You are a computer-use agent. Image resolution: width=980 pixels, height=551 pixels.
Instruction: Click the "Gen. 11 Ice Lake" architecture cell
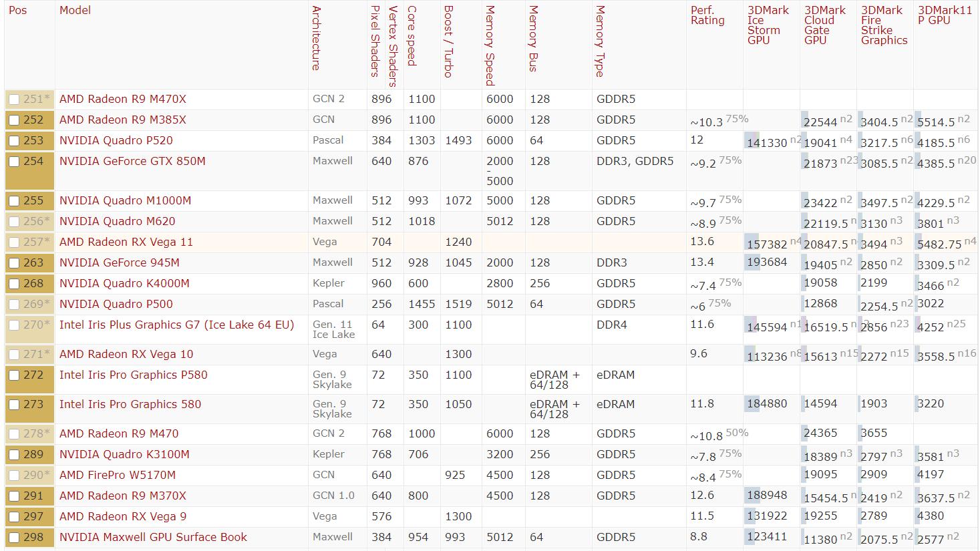pyautogui.click(x=334, y=330)
